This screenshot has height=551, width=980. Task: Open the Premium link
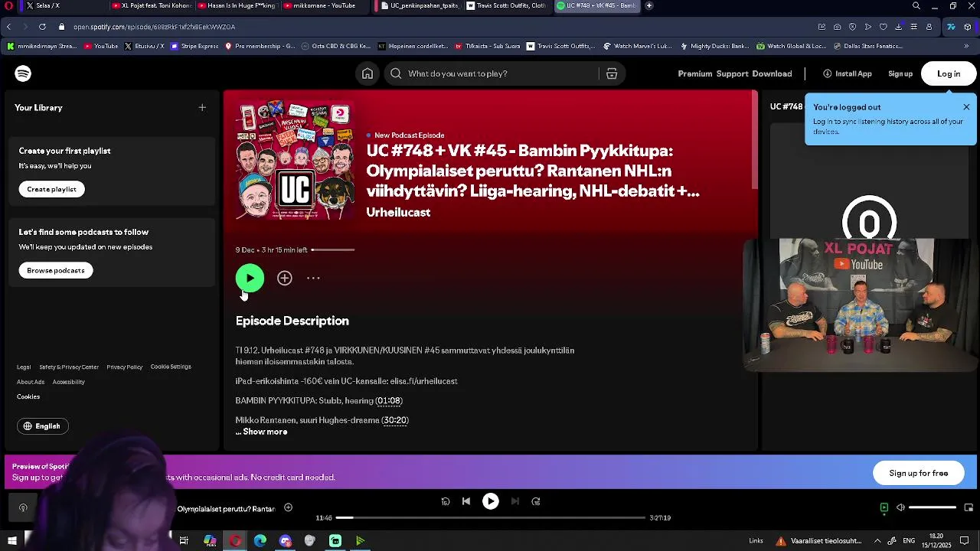[x=695, y=73]
